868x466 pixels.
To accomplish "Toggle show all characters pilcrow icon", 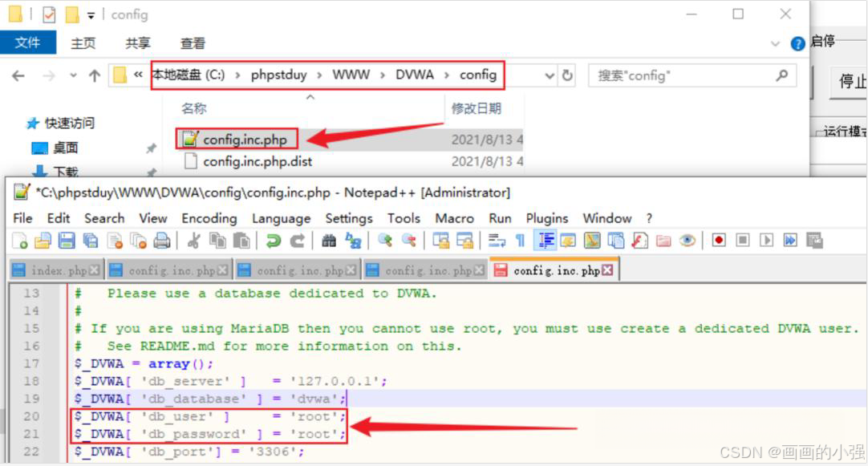I will pos(521,241).
